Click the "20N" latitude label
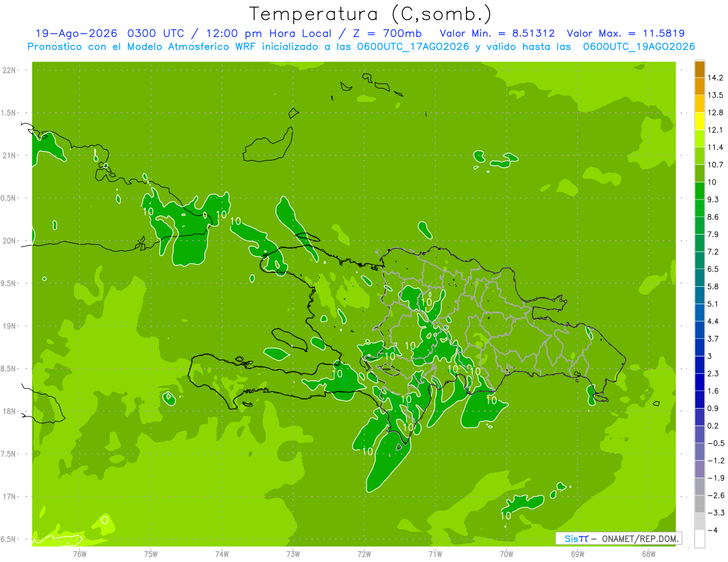This screenshot has width=728, height=562. click(9, 241)
